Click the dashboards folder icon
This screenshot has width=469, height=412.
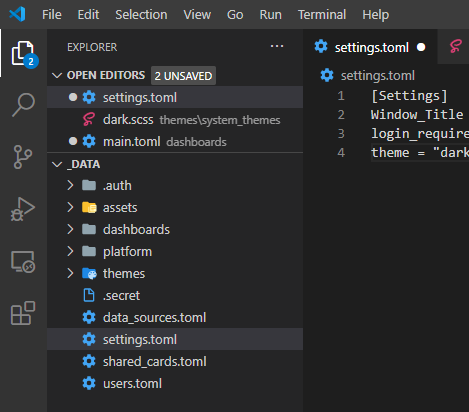coord(89,229)
